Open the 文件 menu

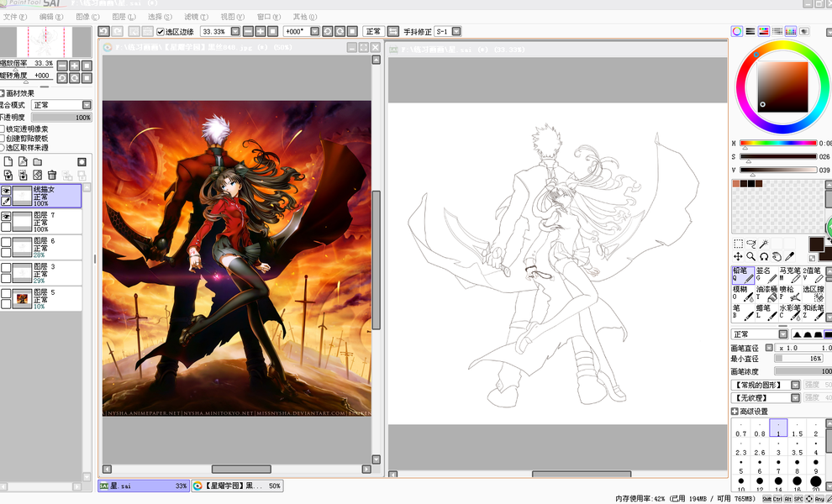pyautogui.click(x=15, y=17)
